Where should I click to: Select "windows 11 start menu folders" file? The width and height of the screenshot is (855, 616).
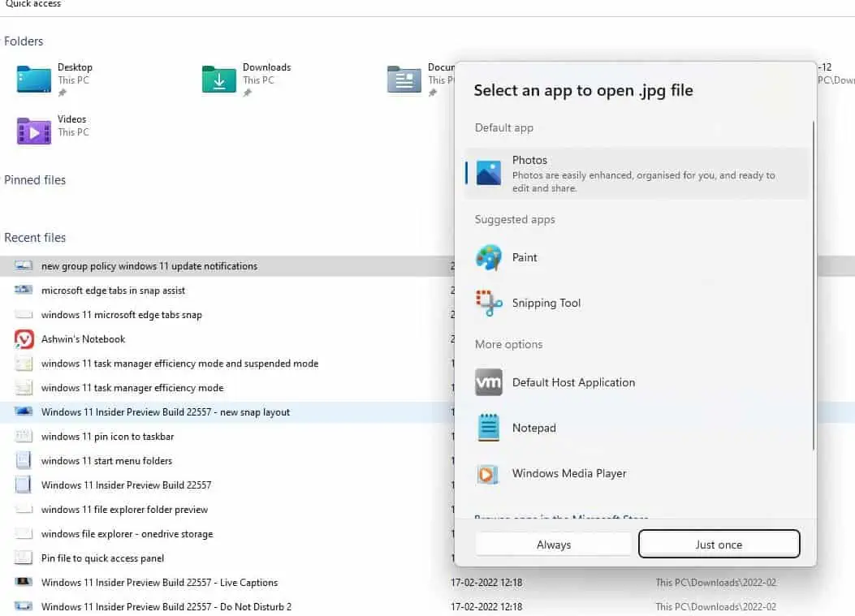107,461
